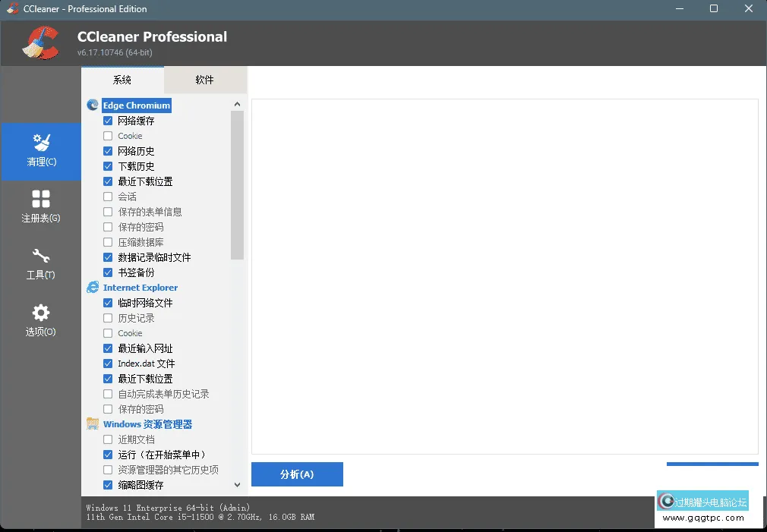Click the cleaning list vertical scrollbar thumb
The width and height of the screenshot is (767, 532).
point(237,185)
